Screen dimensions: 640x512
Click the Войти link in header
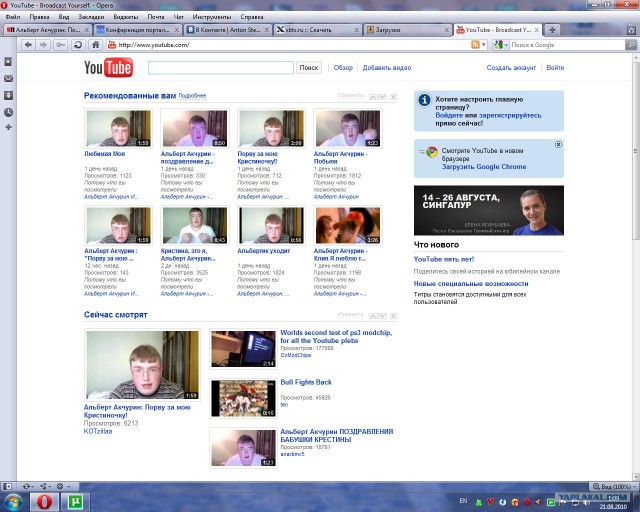(x=555, y=68)
